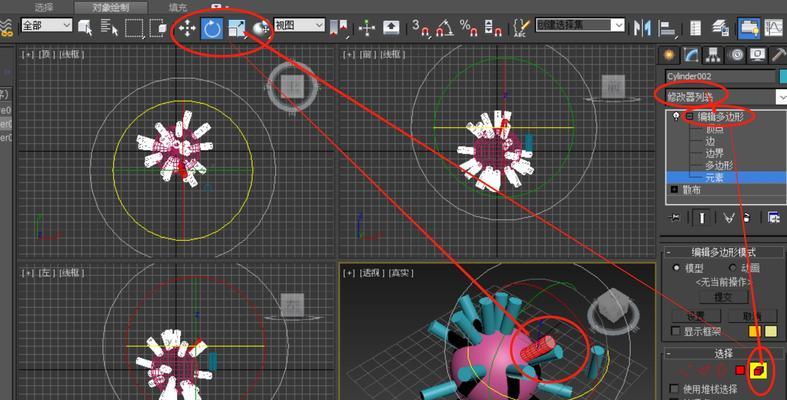Expand the 散布 stack entry

(x=674, y=190)
